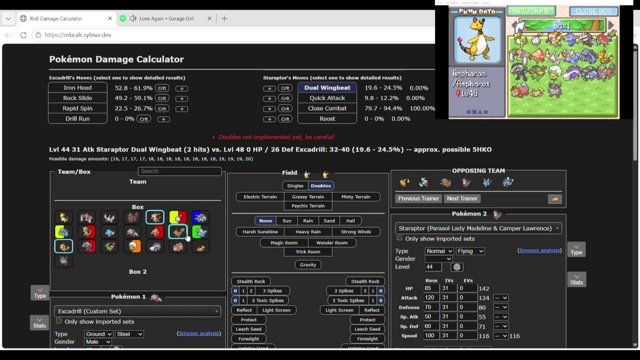Toggle Crit for Rock Slide

[162, 98]
